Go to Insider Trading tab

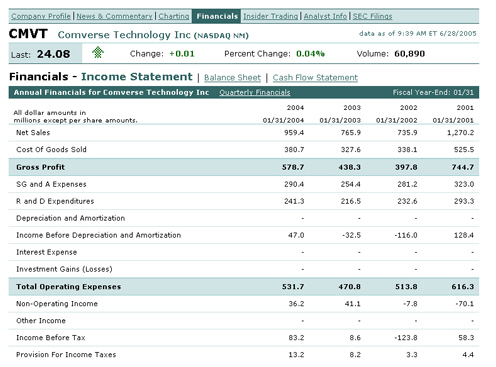(x=271, y=16)
